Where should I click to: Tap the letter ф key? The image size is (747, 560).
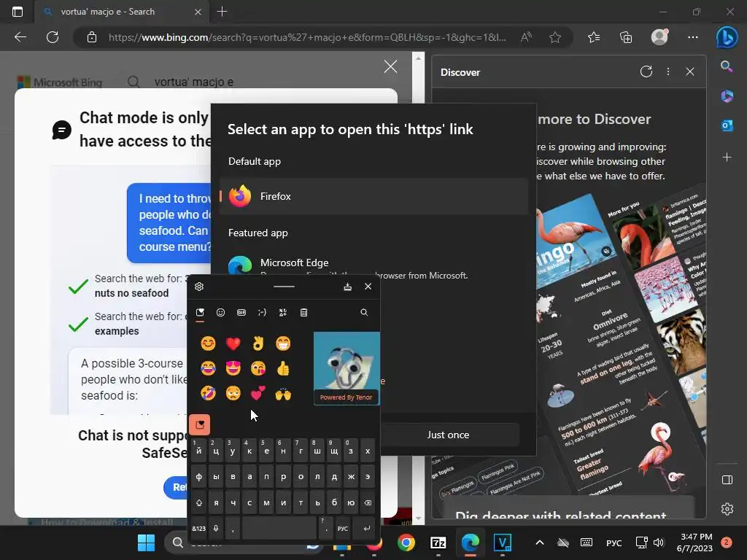198,476
